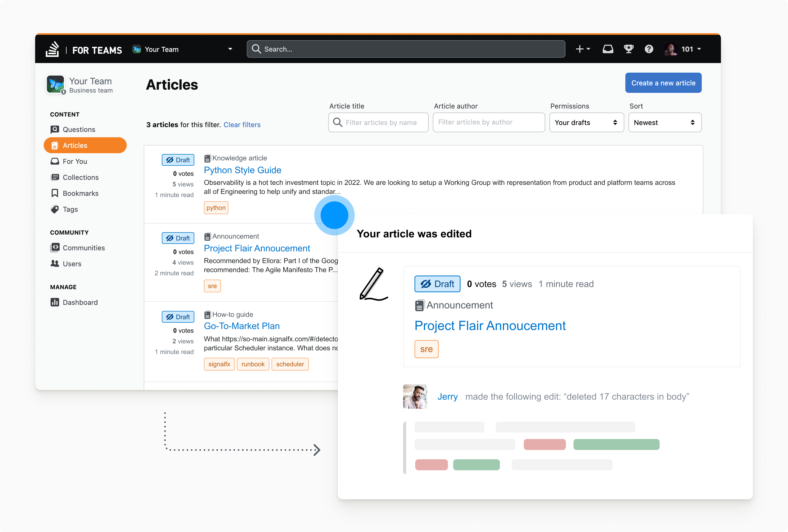Click the Draft badge in edited notification
Screen dimensions: 788x532
(437, 284)
